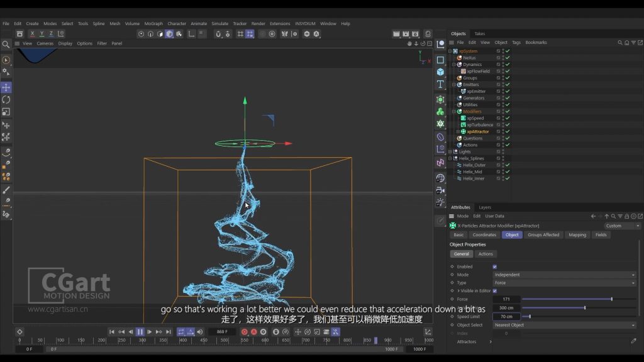Image resolution: width=644 pixels, height=362 pixels.
Task: Toggle green enable check for xpTurbulence
Action: pos(508,125)
